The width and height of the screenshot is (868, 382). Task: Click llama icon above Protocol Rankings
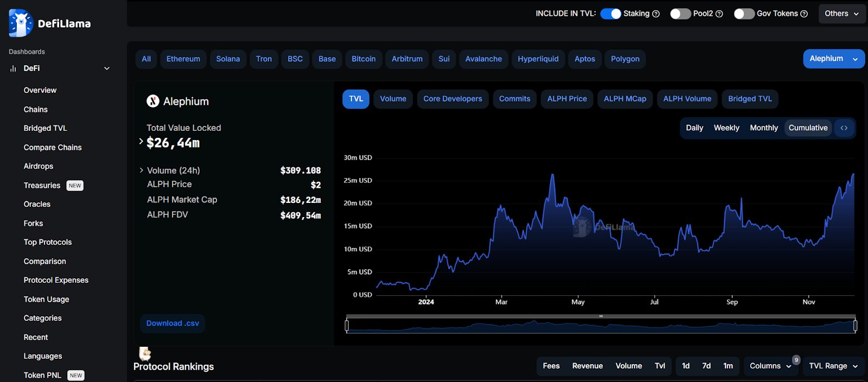tap(145, 354)
